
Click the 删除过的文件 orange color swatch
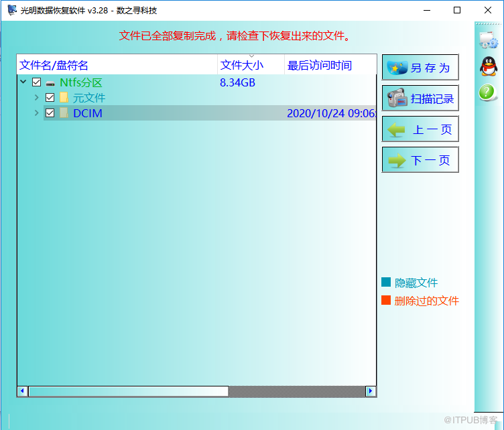(386, 300)
